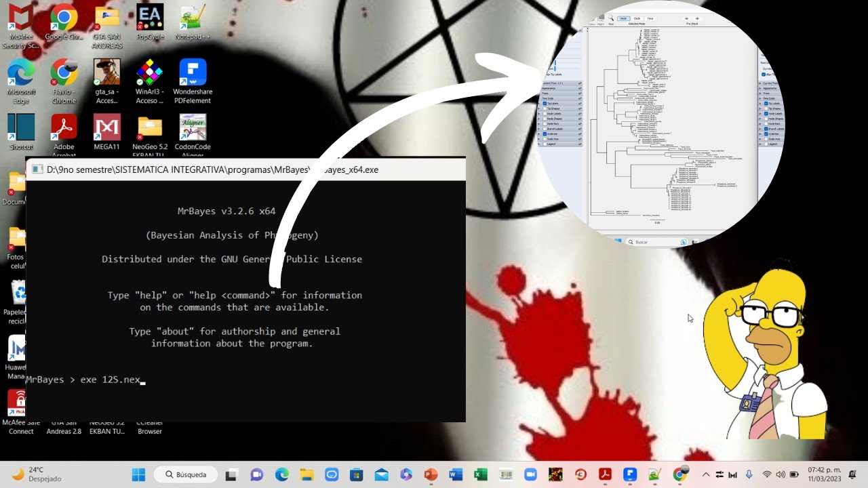
Task: Open McAfee Security Scan desktop shortcut
Action: coord(21,26)
